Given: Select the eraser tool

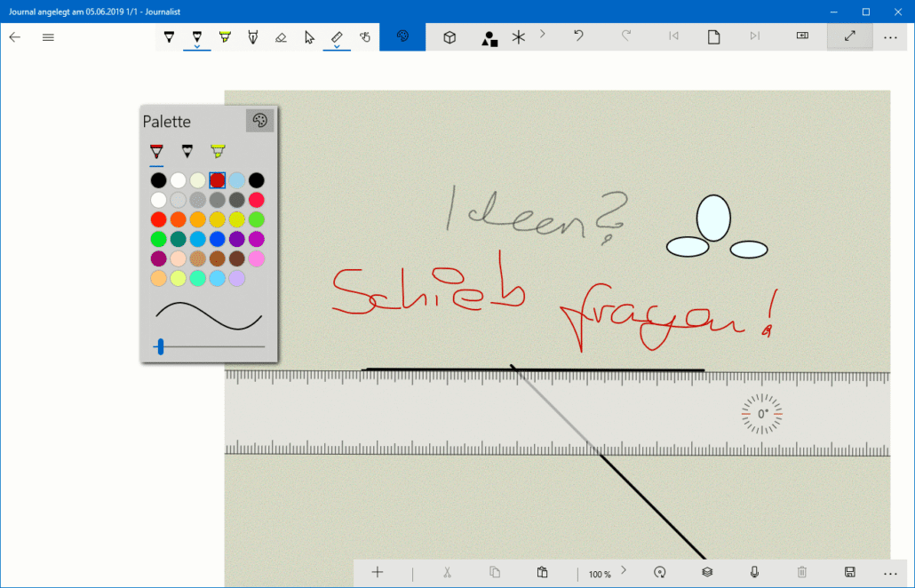Looking at the screenshot, I should click(281, 37).
